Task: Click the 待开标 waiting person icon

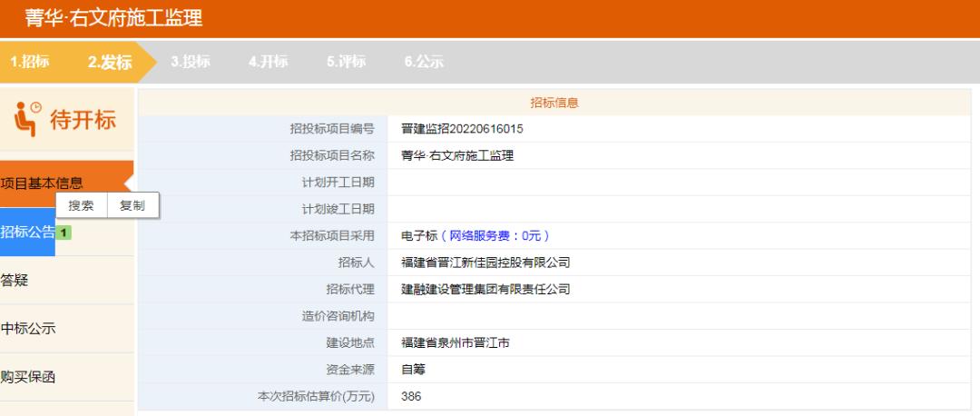Action: [27, 119]
